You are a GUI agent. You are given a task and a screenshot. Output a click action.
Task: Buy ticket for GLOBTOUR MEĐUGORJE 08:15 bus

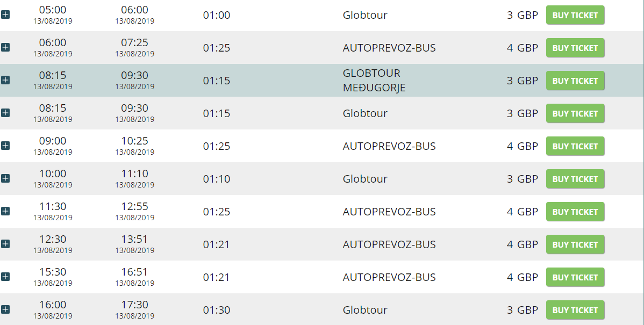pyautogui.click(x=575, y=81)
